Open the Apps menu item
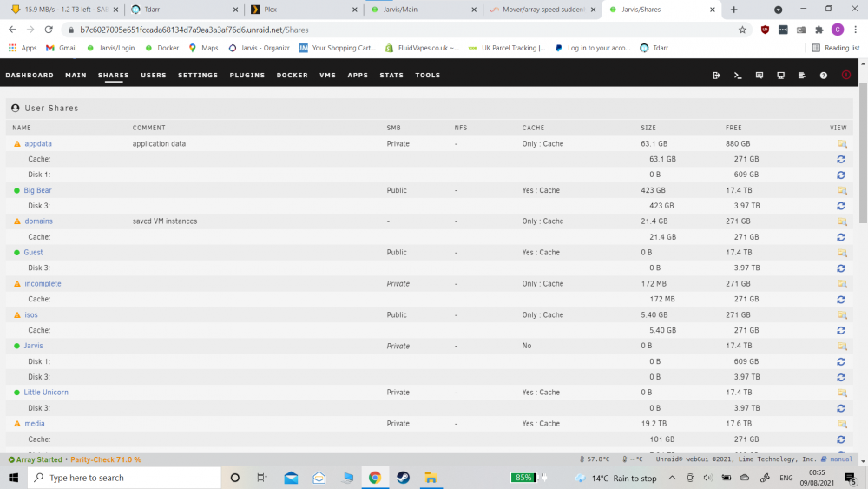The height and width of the screenshot is (489, 868). tap(358, 76)
